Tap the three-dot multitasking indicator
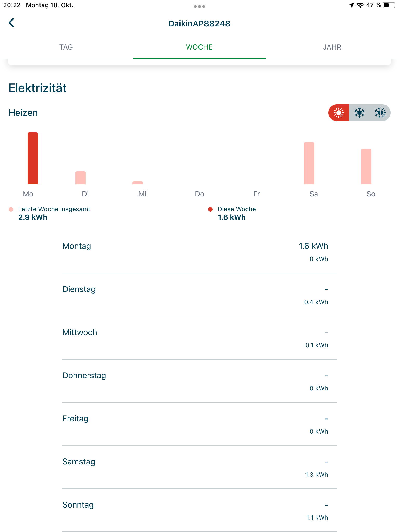Screen dimensions: 399x532 click(x=199, y=6)
